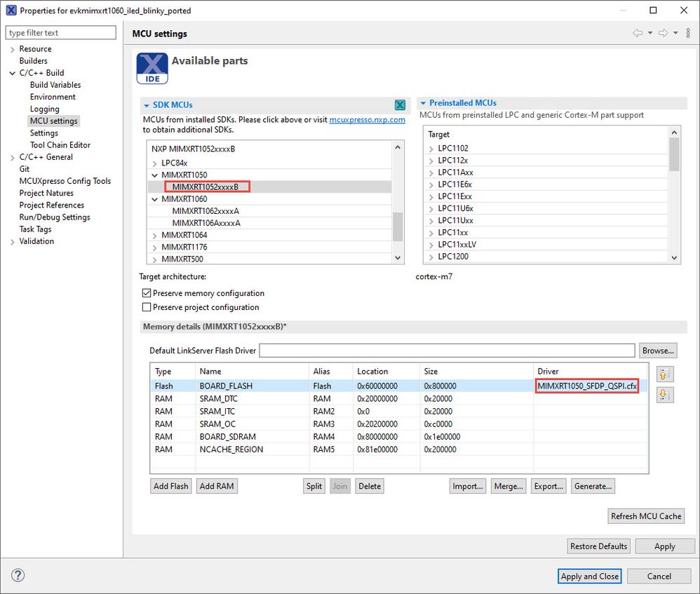The height and width of the screenshot is (594, 700).
Task: Click Add RAM button
Action: [x=217, y=486]
